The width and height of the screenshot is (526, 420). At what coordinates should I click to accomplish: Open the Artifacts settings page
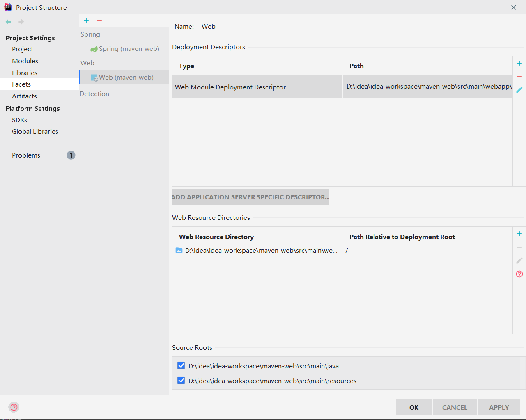pos(24,96)
